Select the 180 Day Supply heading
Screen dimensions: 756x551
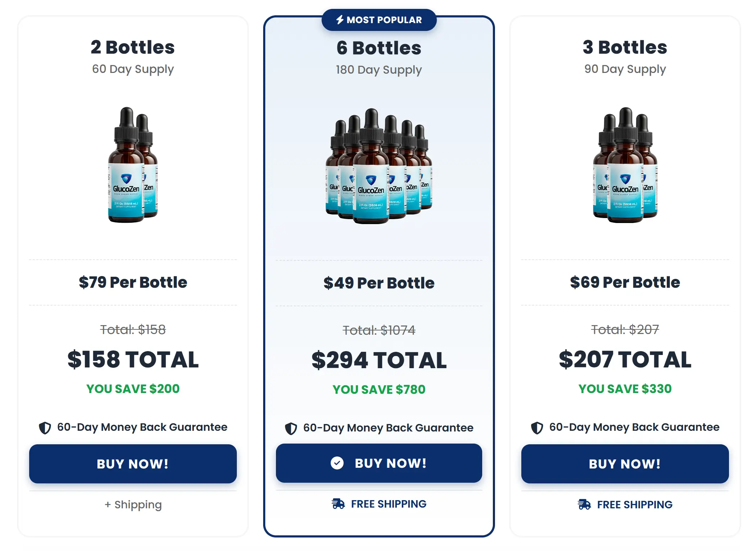coord(378,70)
